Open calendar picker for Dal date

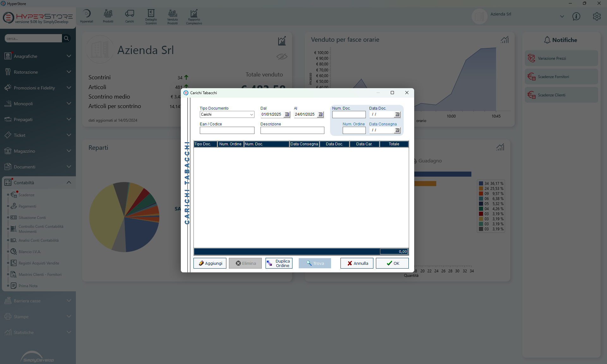287,114
